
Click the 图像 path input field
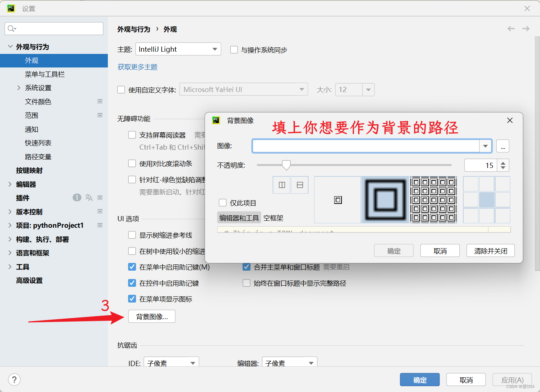pyautogui.click(x=366, y=146)
